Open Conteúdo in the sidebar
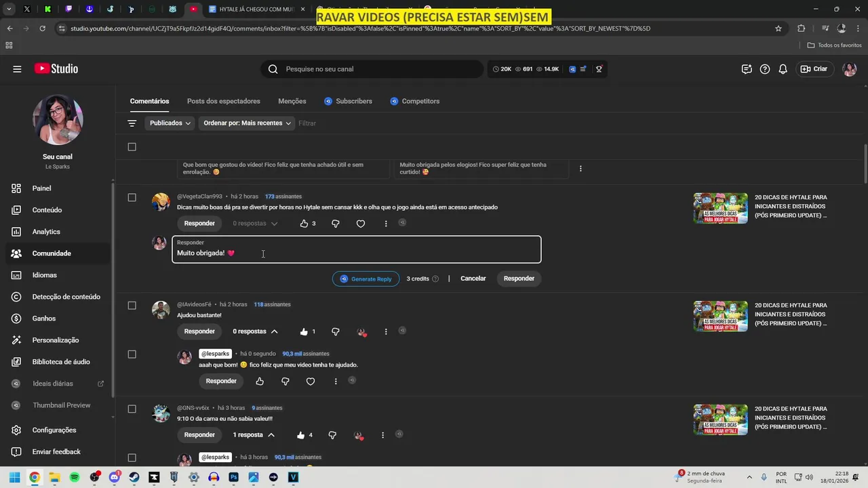Image resolution: width=868 pixels, height=488 pixels. click(x=58, y=210)
